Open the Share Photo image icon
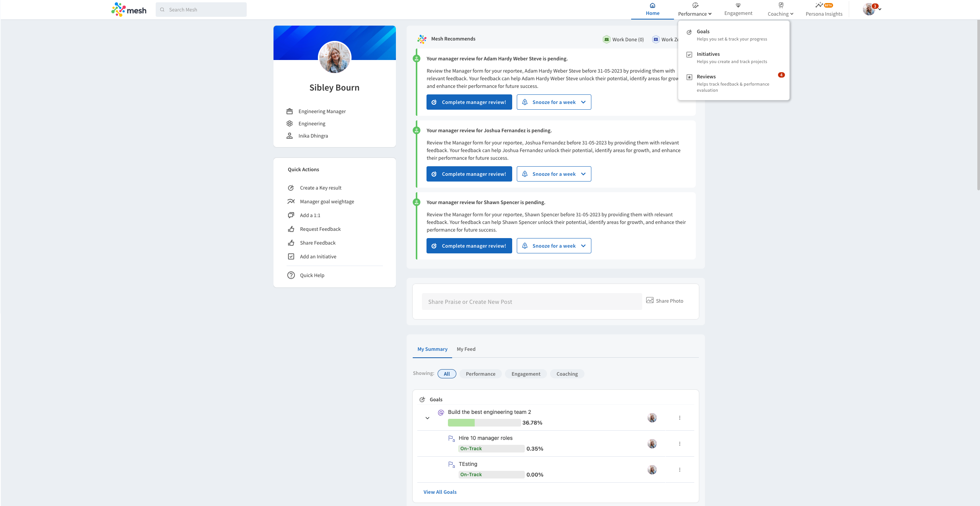980x506 pixels. [x=650, y=300]
